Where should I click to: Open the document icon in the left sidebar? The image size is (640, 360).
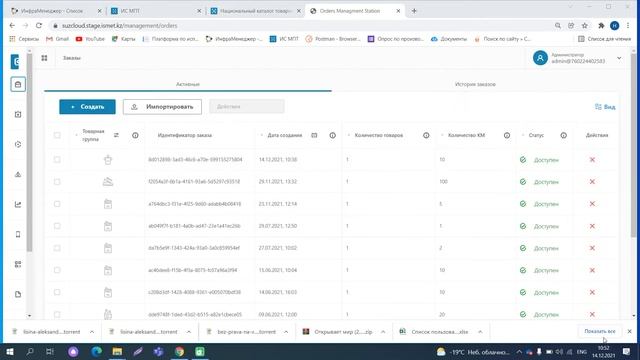pyautogui.click(x=18, y=294)
